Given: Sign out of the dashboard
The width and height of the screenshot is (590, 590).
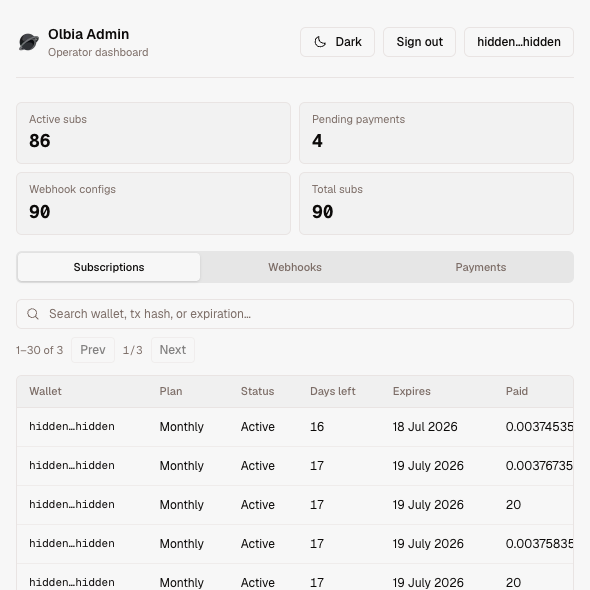Looking at the screenshot, I should 419,42.
